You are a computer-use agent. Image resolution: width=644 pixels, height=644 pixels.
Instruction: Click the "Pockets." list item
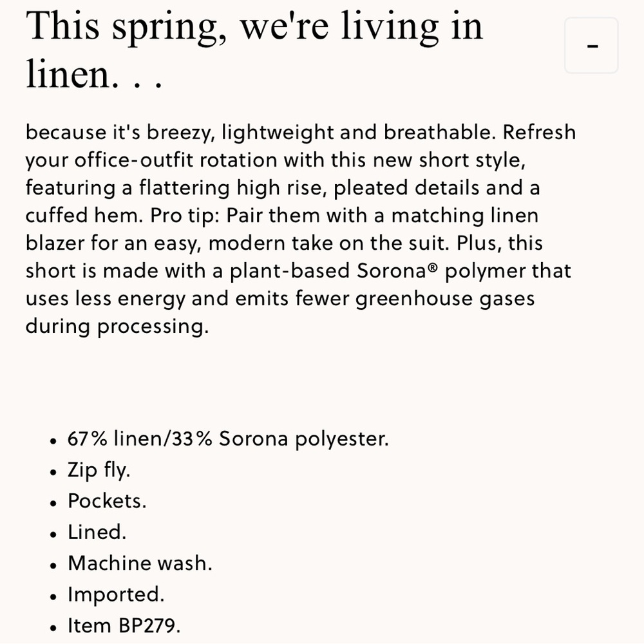click(107, 501)
